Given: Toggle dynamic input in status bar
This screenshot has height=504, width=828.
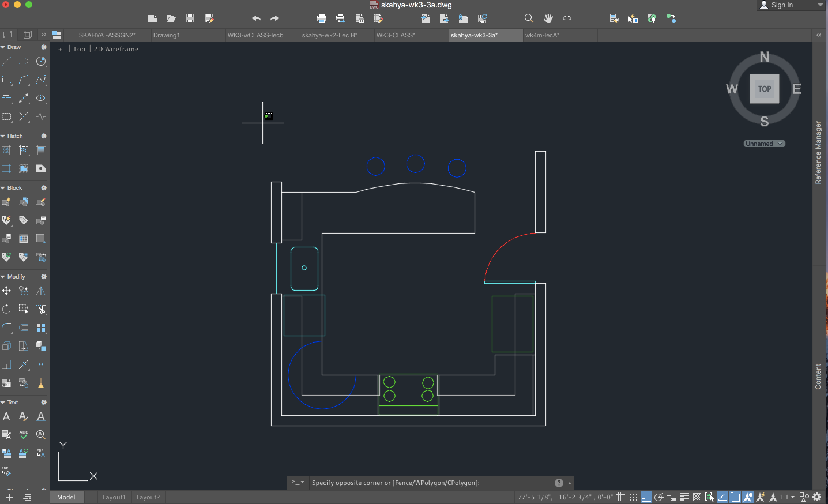Looking at the screenshot, I should click(x=672, y=497).
